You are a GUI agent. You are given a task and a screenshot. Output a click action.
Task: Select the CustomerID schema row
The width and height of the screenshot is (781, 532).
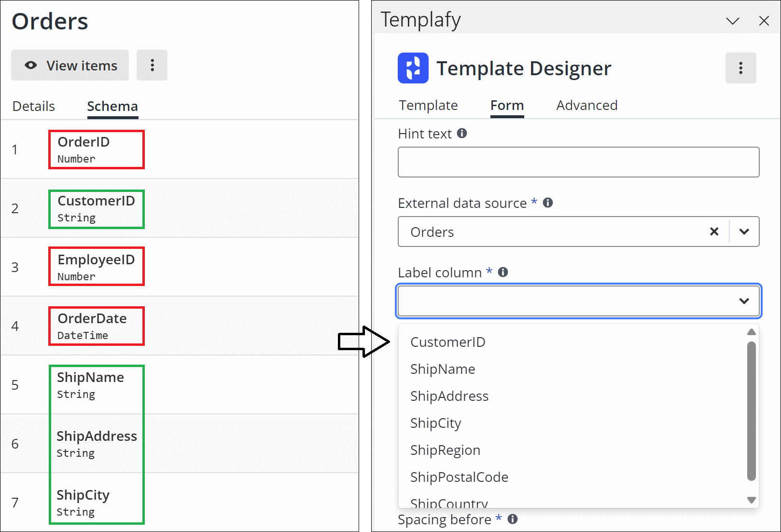click(x=180, y=208)
